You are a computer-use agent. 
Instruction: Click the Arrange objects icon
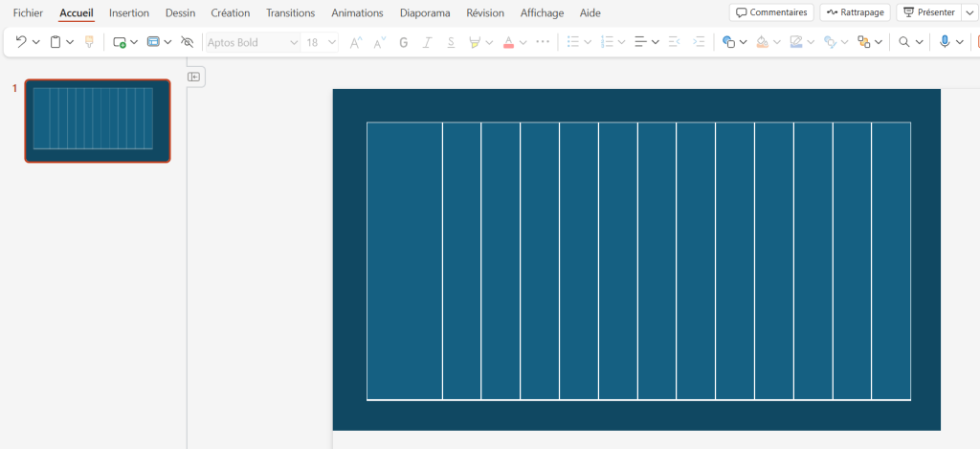(x=864, y=42)
